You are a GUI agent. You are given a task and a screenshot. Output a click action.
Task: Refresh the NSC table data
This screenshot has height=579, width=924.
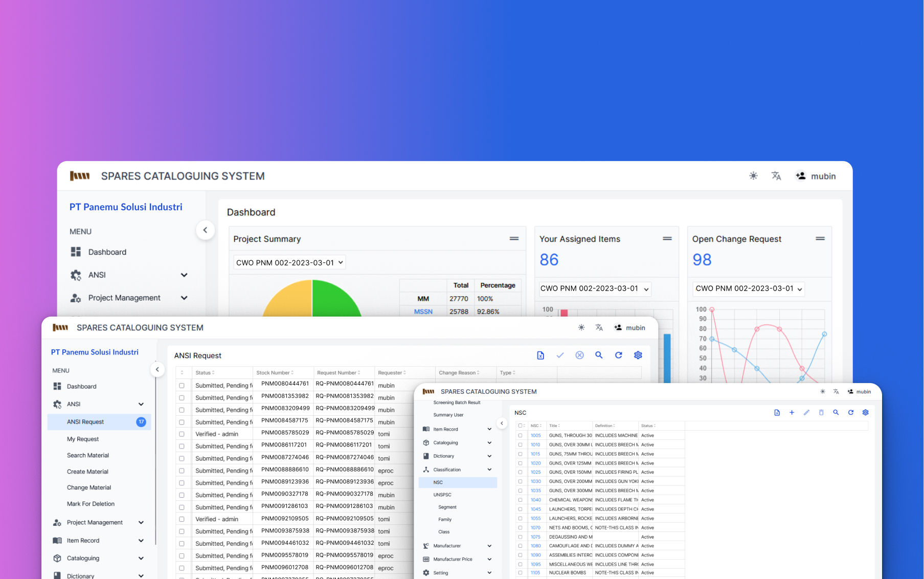pyautogui.click(x=851, y=412)
